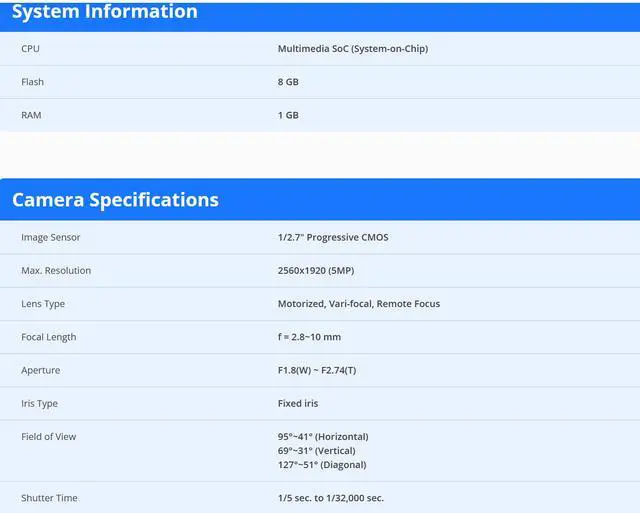Click "95°~41° (Horizontal)" value

pos(323,437)
